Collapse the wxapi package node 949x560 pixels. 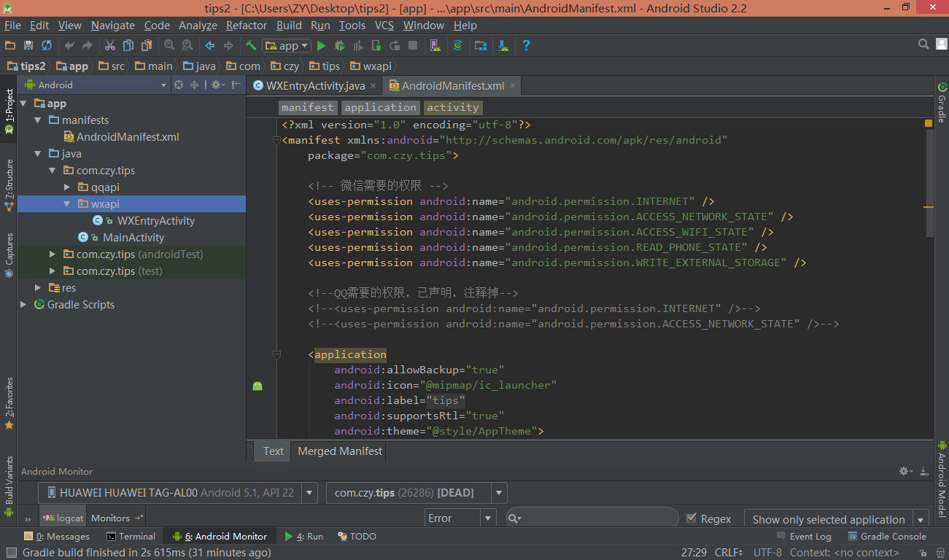[x=67, y=204]
